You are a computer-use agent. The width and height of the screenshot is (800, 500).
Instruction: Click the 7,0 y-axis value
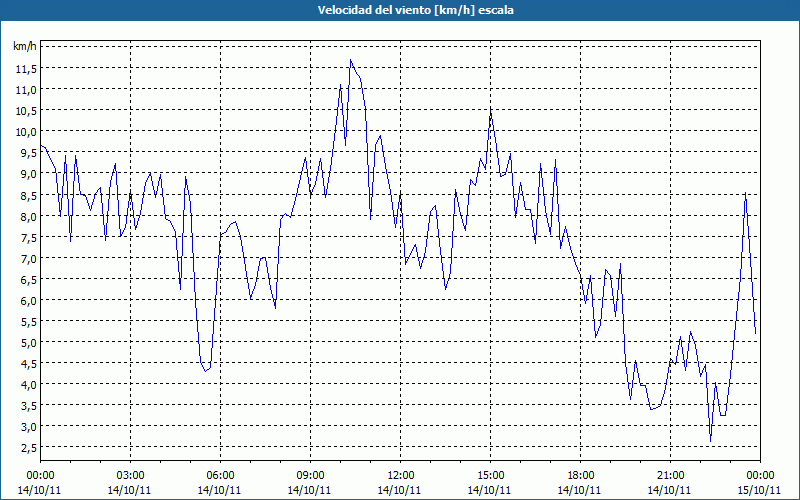(28, 259)
